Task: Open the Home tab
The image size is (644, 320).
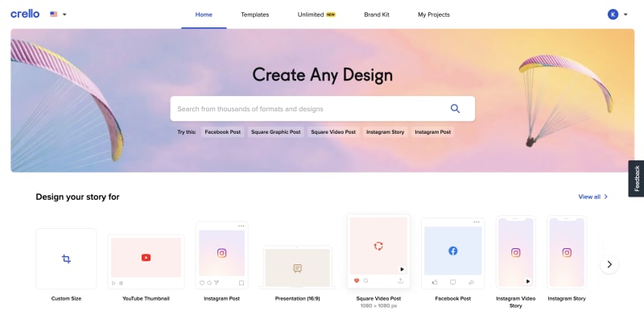Action: pyautogui.click(x=204, y=15)
